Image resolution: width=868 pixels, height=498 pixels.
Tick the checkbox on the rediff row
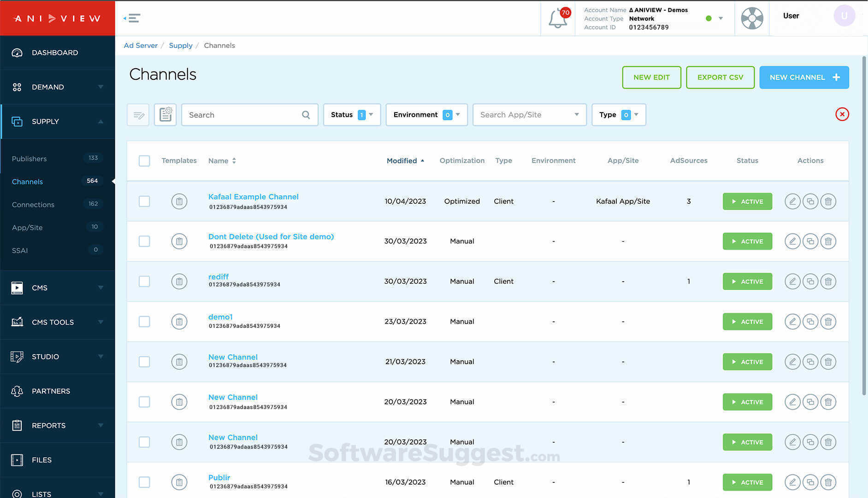point(144,281)
